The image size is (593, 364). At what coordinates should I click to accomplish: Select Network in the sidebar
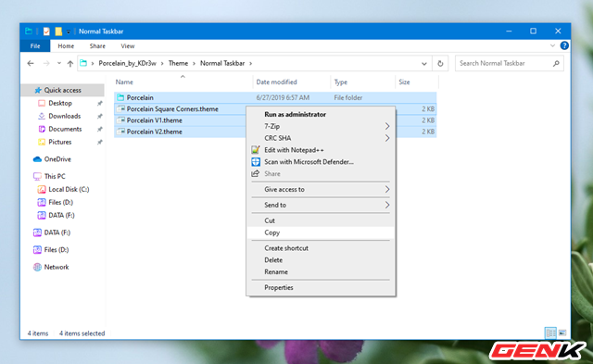[x=57, y=267]
